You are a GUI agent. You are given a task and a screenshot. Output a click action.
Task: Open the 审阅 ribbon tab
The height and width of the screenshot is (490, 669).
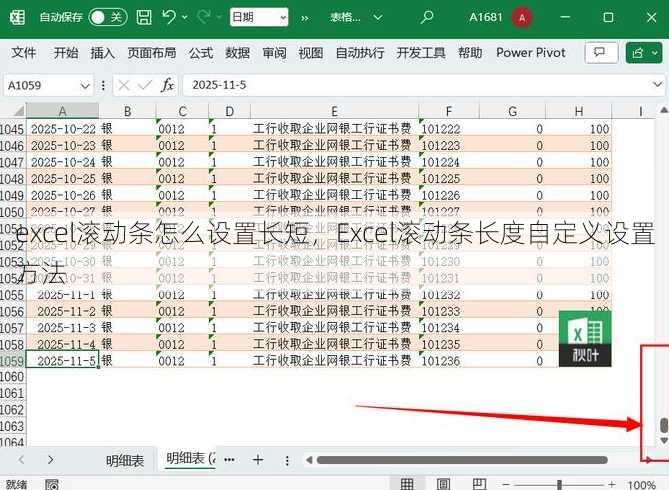(274, 53)
